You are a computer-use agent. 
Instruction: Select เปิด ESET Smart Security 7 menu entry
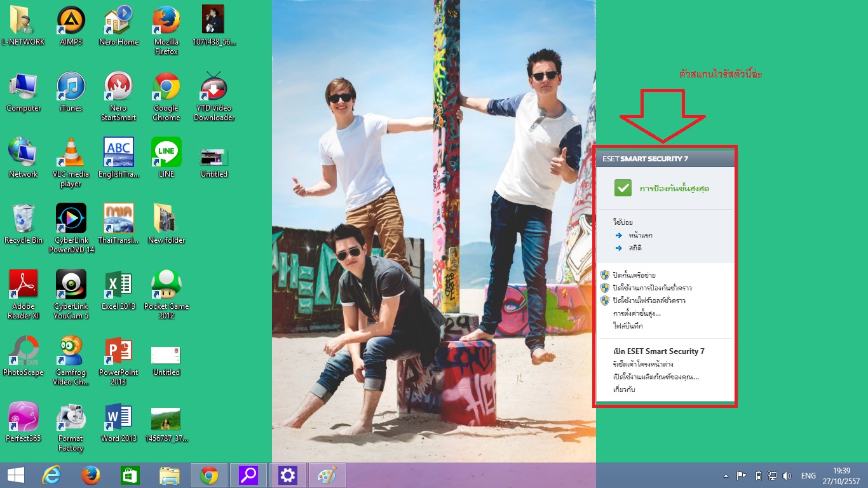point(658,351)
